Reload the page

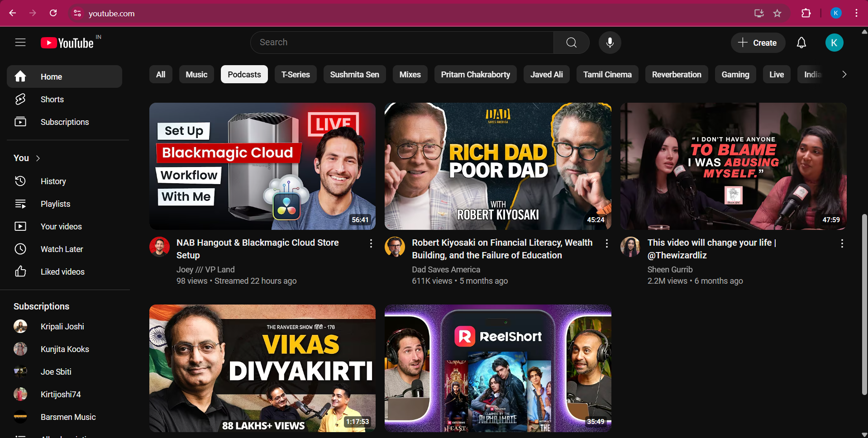pyautogui.click(x=53, y=13)
